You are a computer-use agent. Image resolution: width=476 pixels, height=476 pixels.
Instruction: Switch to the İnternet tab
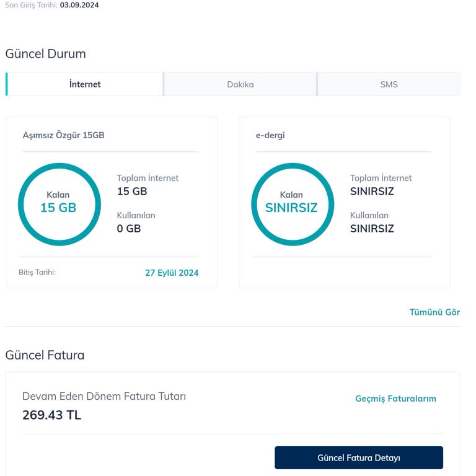[85, 84]
